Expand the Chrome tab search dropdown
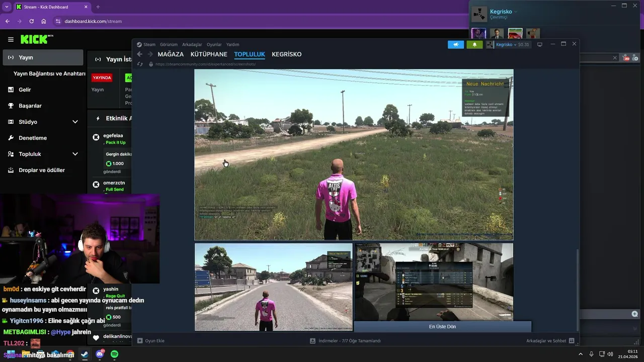644x362 pixels. click(x=7, y=7)
